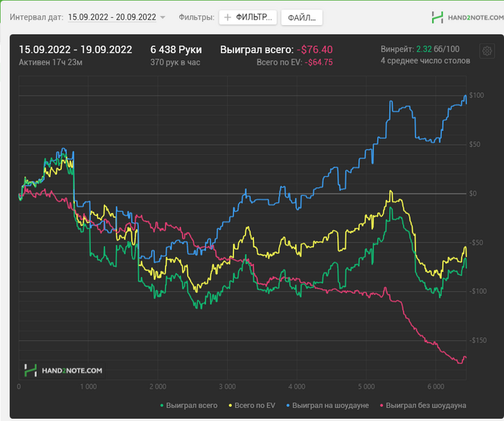504x421 pixels.
Task: Click the -$50 y-axis label
Action: pyautogui.click(x=477, y=243)
